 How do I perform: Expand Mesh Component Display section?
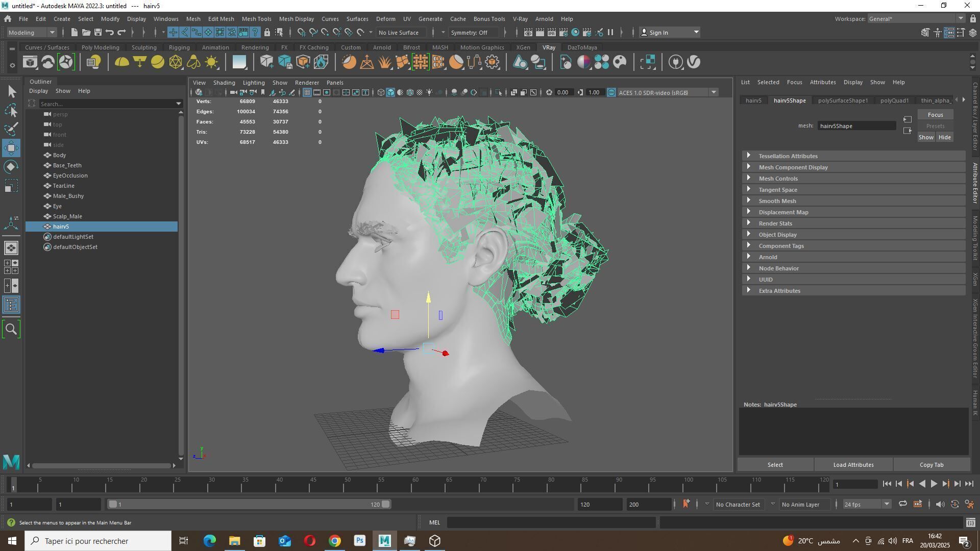(854, 167)
